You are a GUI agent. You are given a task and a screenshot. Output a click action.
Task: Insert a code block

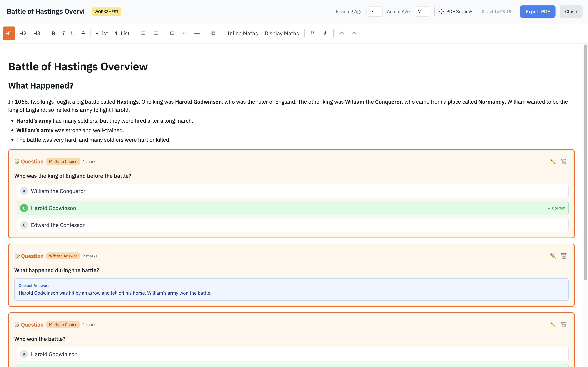pos(184,33)
